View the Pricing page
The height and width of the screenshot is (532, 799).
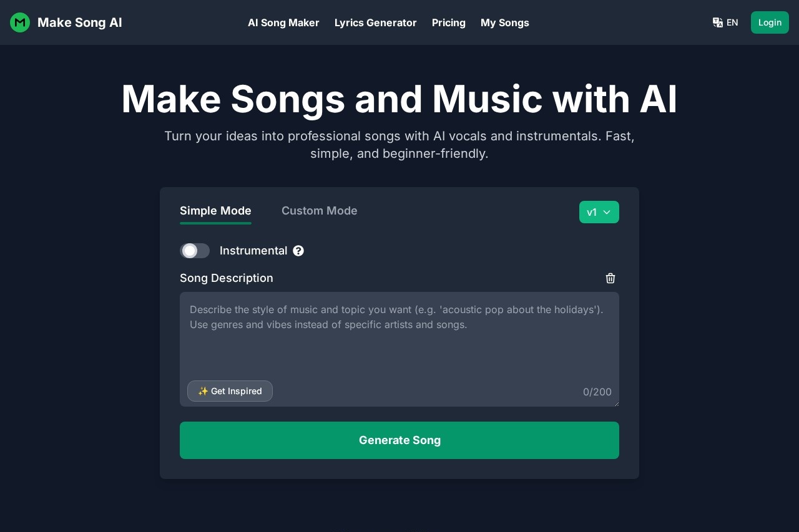click(449, 22)
